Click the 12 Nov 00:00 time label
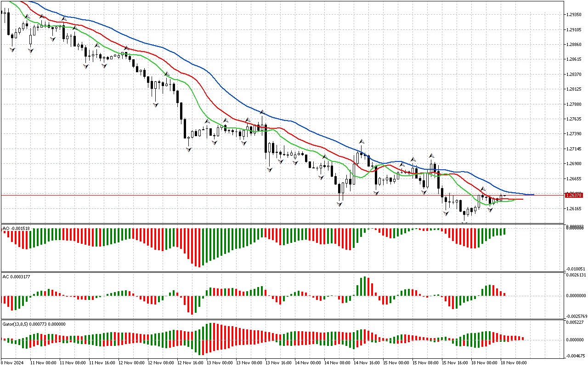The image size is (588, 368). (131, 363)
